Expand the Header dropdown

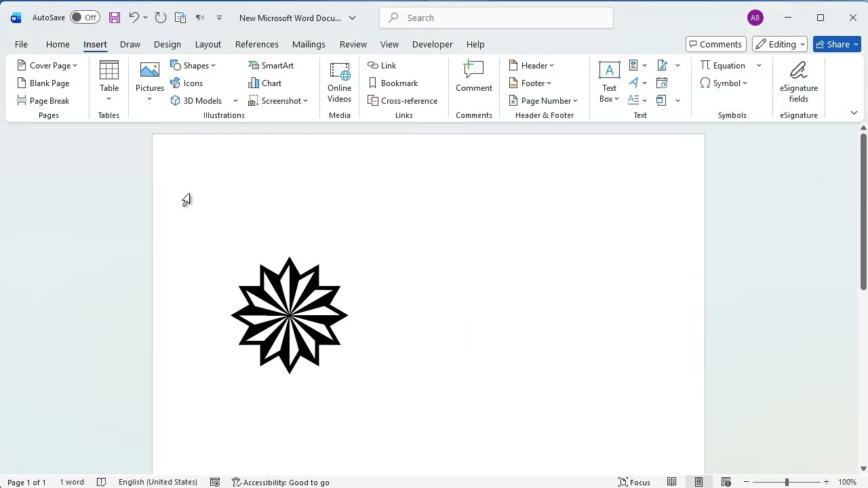[x=551, y=66]
